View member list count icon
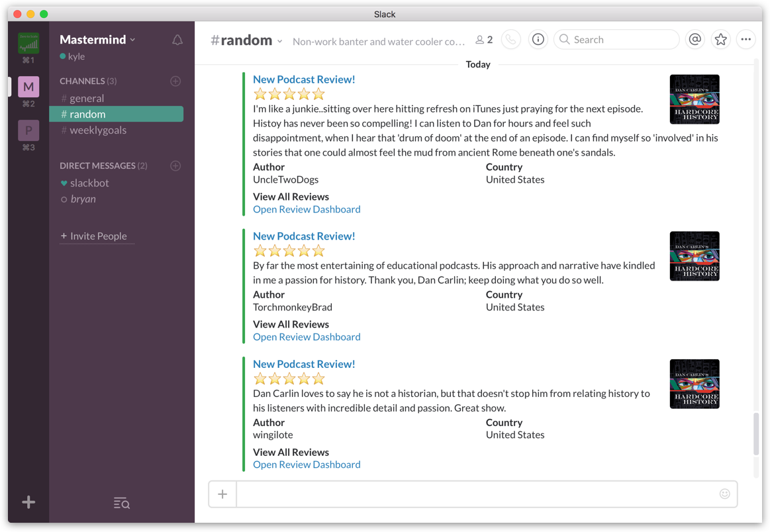 pyautogui.click(x=484, y=40)
